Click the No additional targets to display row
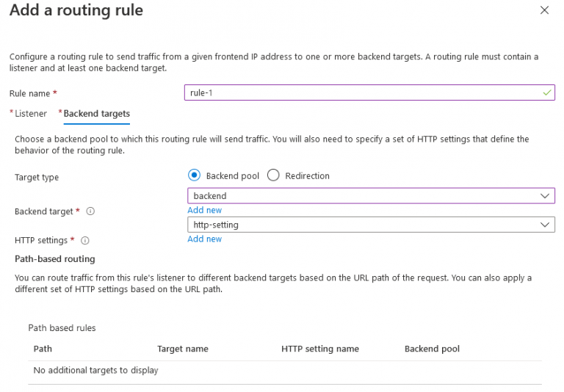Image resolution: width=564 pixels, height=392 pixels. pyautogui.click(x=96, y=371)
